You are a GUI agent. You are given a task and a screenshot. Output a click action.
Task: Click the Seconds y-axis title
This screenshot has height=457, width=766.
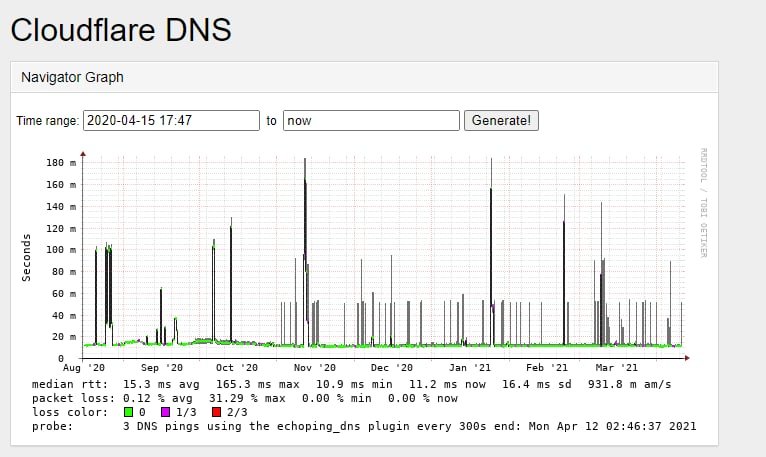[x=28, y=257]
